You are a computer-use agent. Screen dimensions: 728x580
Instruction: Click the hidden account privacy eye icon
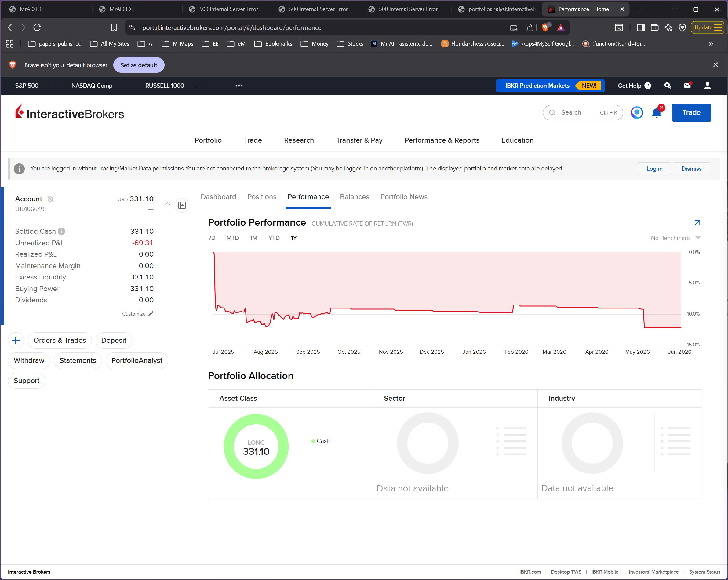(50, 199)
